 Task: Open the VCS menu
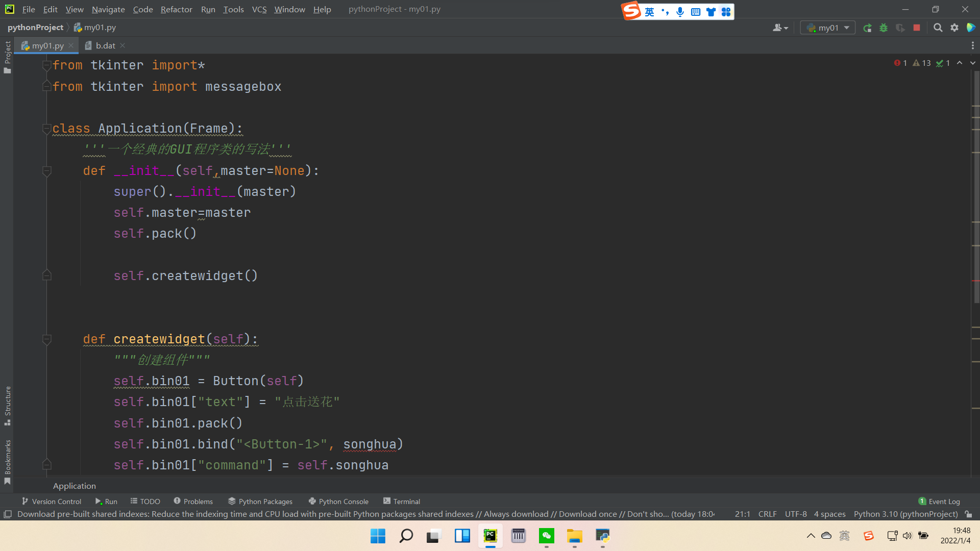[x=259, y=9]
